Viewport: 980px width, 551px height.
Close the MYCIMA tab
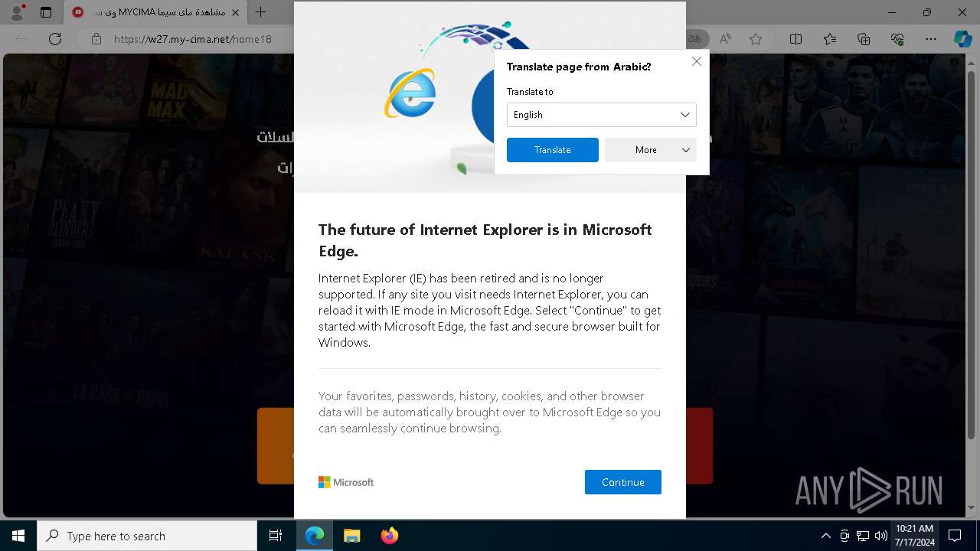click(235, 12)
